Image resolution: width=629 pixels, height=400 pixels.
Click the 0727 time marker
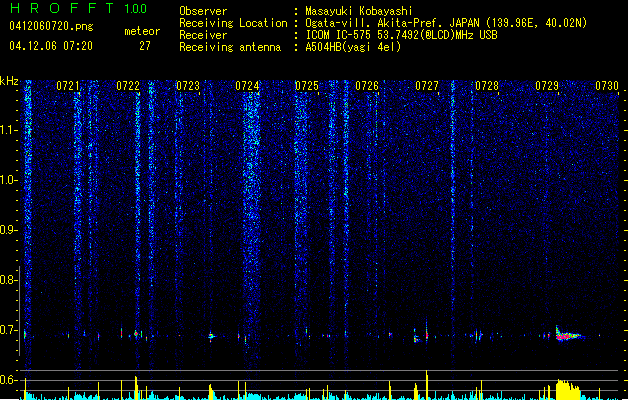pos(427,86)
